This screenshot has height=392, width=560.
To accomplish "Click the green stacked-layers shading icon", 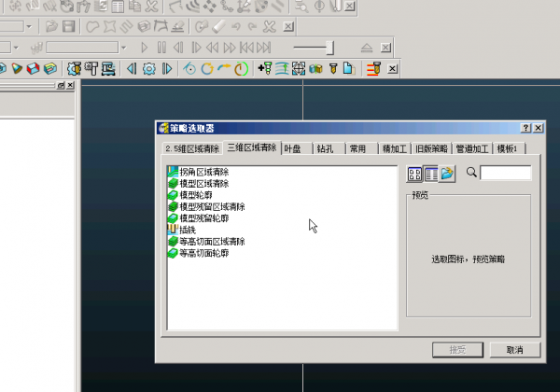I will point(50,68).
